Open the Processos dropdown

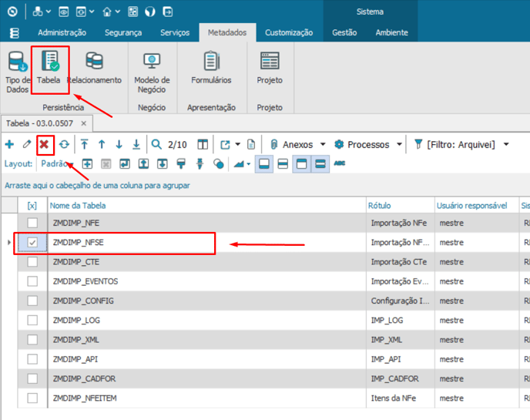coord(368,145)
